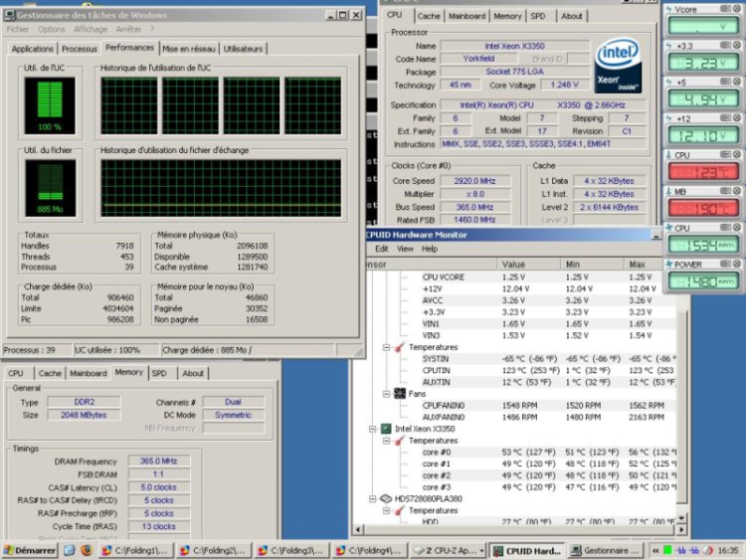Close the CPU fan widget
The height and width of the screenshot is (560, 746).
(x=737, y=228)
